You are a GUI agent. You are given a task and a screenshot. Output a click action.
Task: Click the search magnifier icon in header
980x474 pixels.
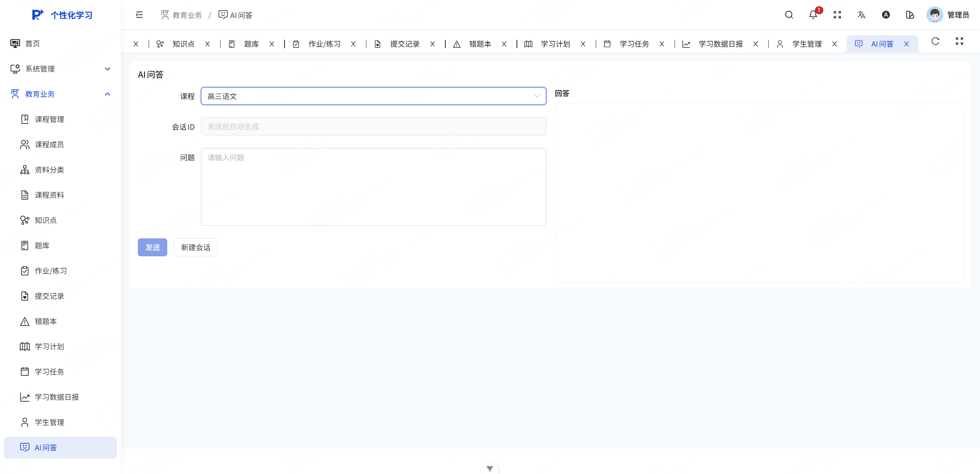(789, 15)
